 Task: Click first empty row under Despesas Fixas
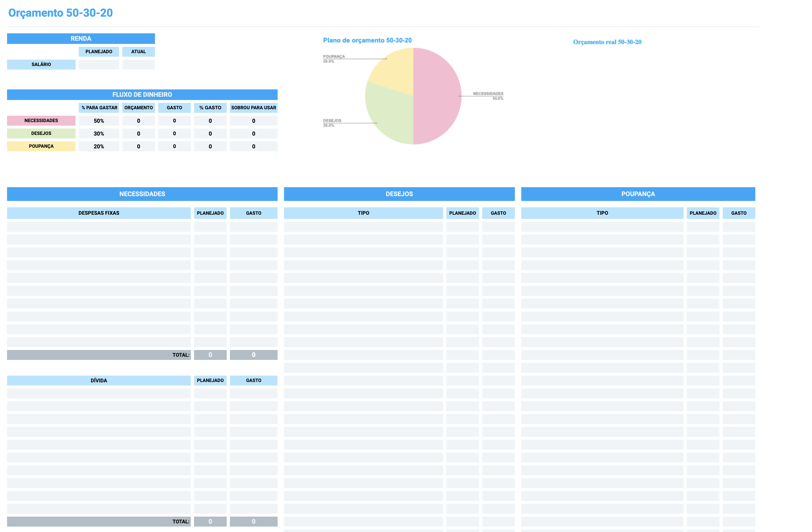[x=99, y=227]
